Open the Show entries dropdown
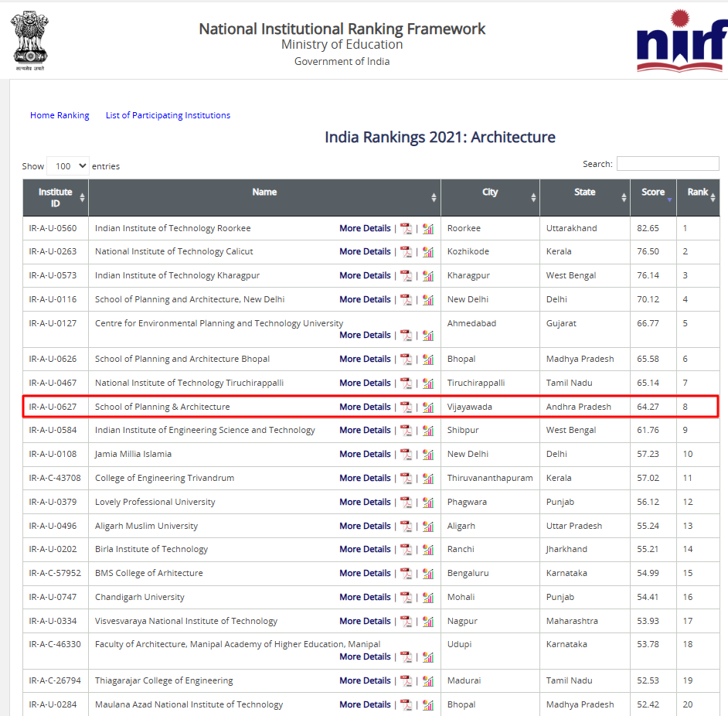Image resolution: width=728 pixels, height=716 pixels. click(x=68, y=166)
